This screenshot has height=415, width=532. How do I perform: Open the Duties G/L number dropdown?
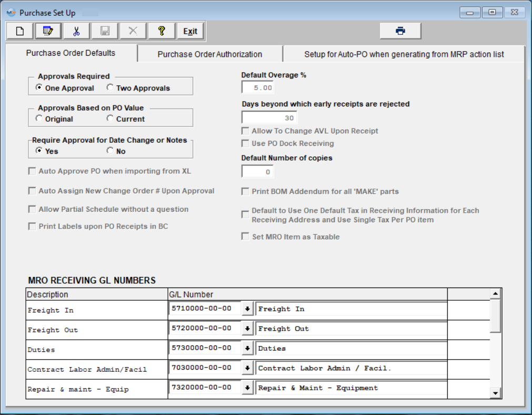click(x=247, y=349)
